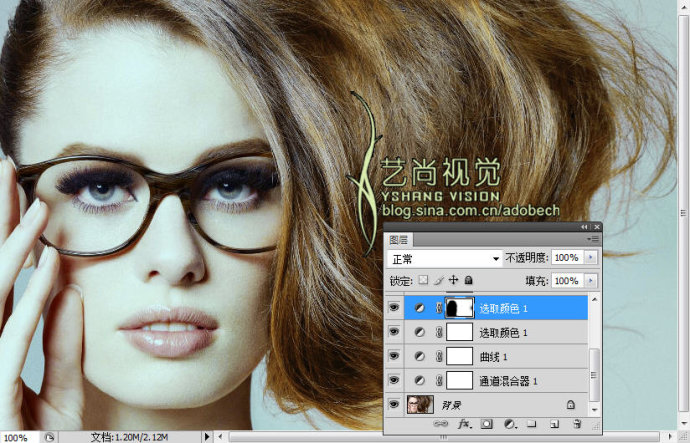Click the 填充 label
Image resolution: width=690 pixels, height=443 pixels.
tap(537, 281)
